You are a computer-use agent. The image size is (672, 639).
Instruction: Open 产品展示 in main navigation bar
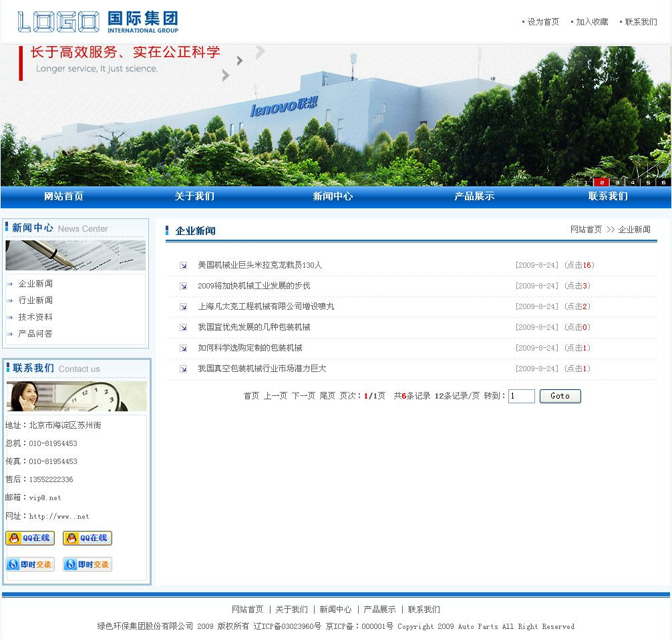pos(474,196)
